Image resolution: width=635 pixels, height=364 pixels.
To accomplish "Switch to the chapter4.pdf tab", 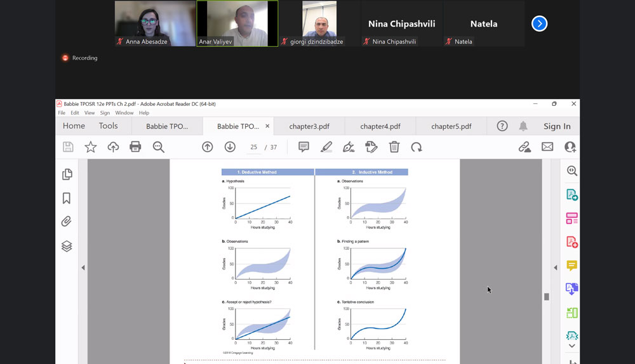I will click(x=380, y=126).
